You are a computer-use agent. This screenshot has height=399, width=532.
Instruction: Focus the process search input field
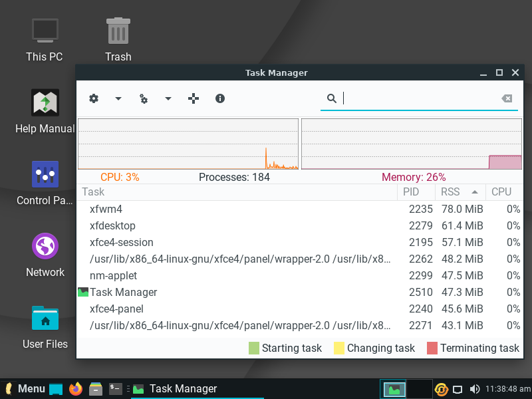[x=419, y=98]
